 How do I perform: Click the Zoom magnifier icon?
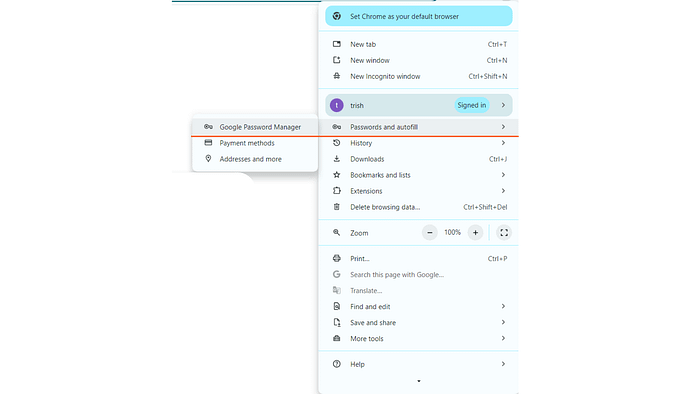(x=337, y=232)
